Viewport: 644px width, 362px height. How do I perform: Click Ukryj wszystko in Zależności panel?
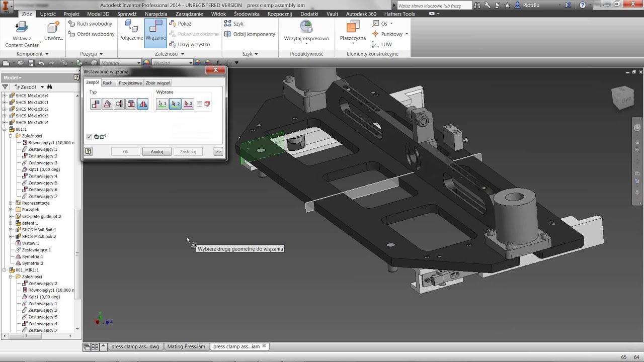coord(189,44)
